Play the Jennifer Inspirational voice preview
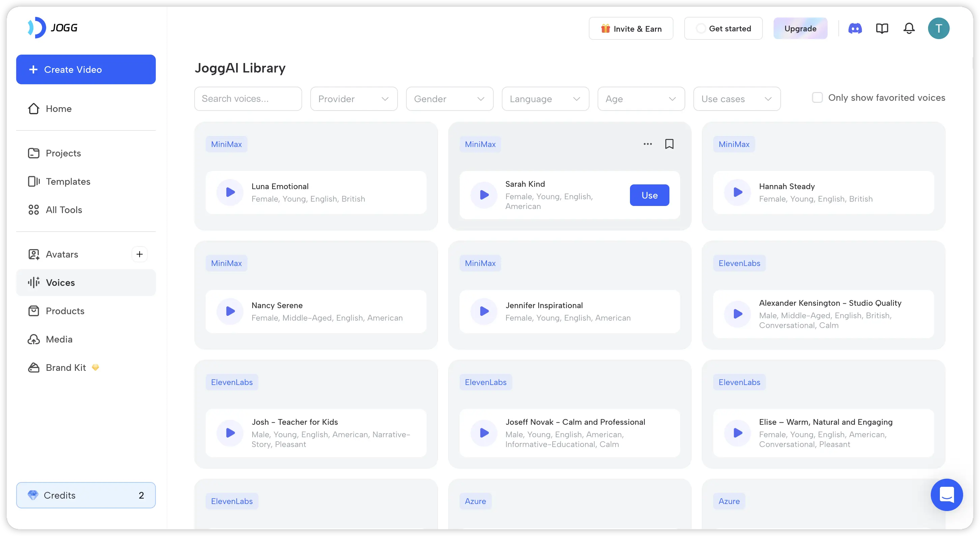Screen dimensions: 980x536 point(484,311)
